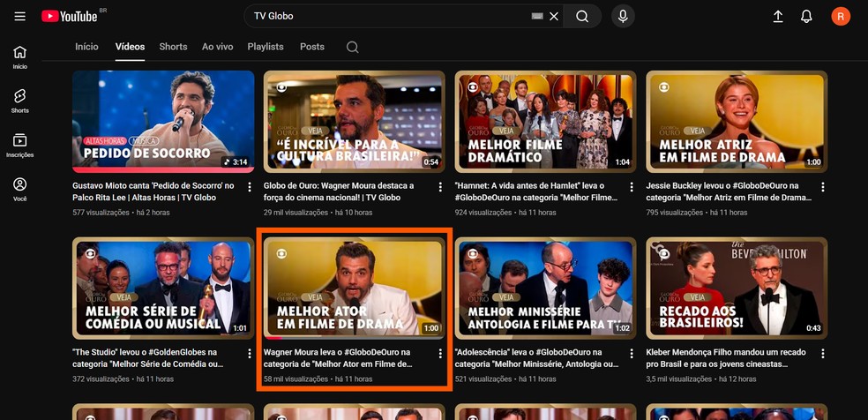Viewport: 868px width, 420px height.
Task: Open the Ao vivo tab
Action: 218,47
